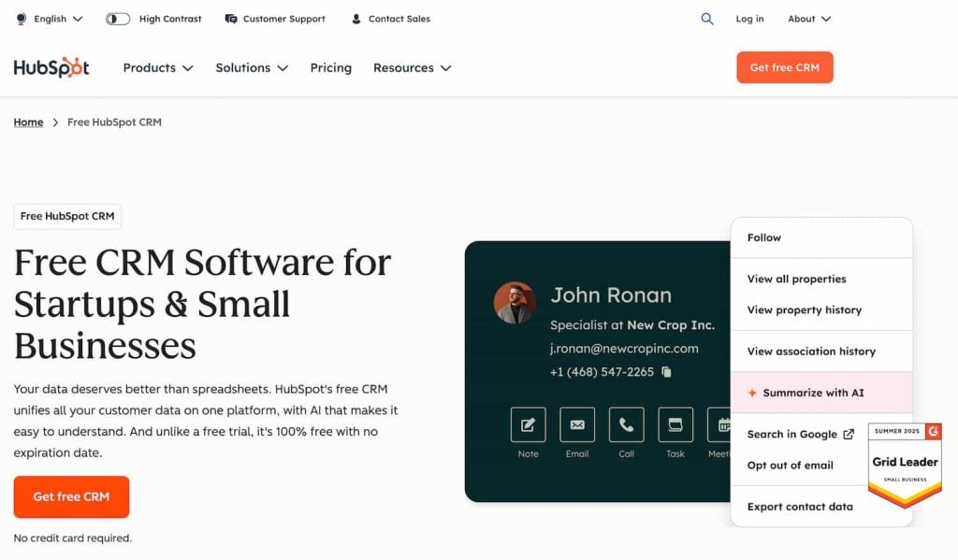Screen dimensions: 958x560
Task: Open Customer Support link
Action: point(275,19)
